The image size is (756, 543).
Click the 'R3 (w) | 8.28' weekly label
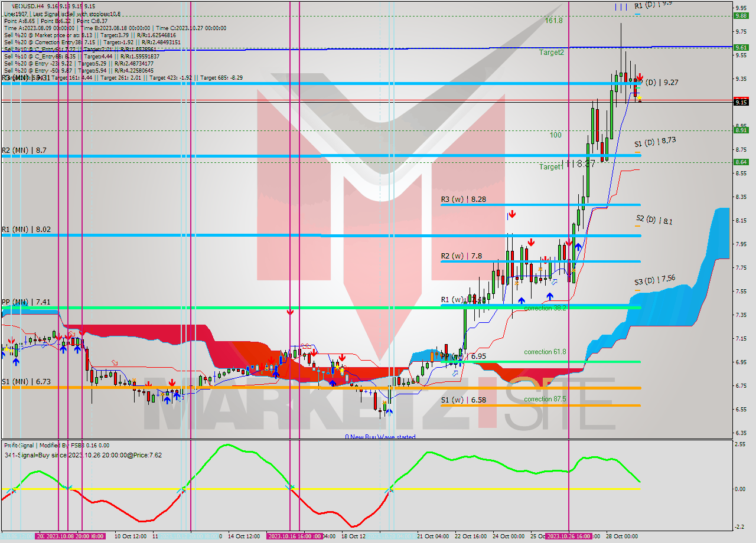(x=464, y=199)
